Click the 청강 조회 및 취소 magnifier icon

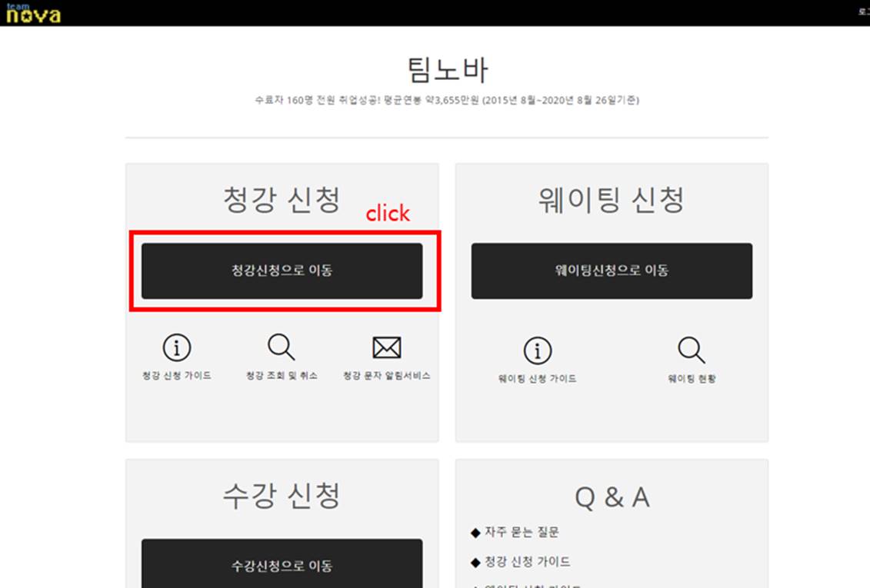click(282, 347)
